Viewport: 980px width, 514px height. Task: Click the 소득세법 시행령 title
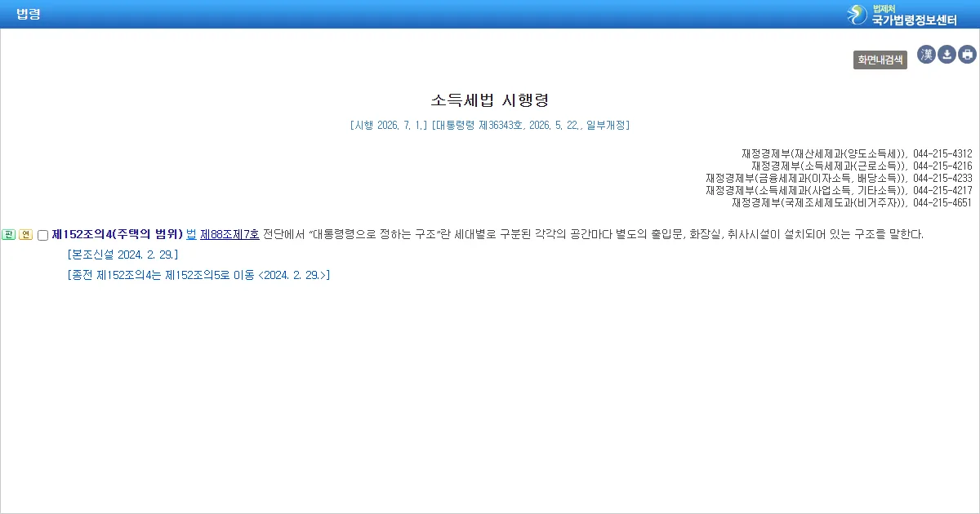[490, 100]
